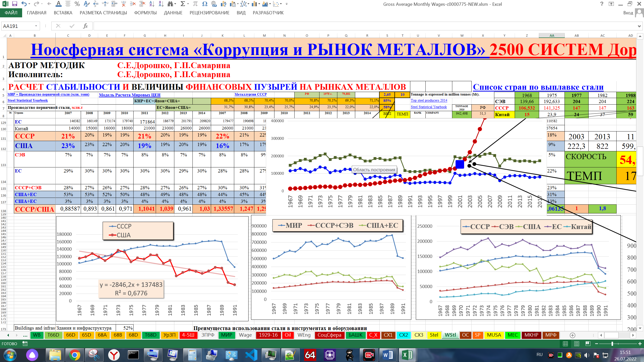Click the binoculars Find icon

click(171, 4)
